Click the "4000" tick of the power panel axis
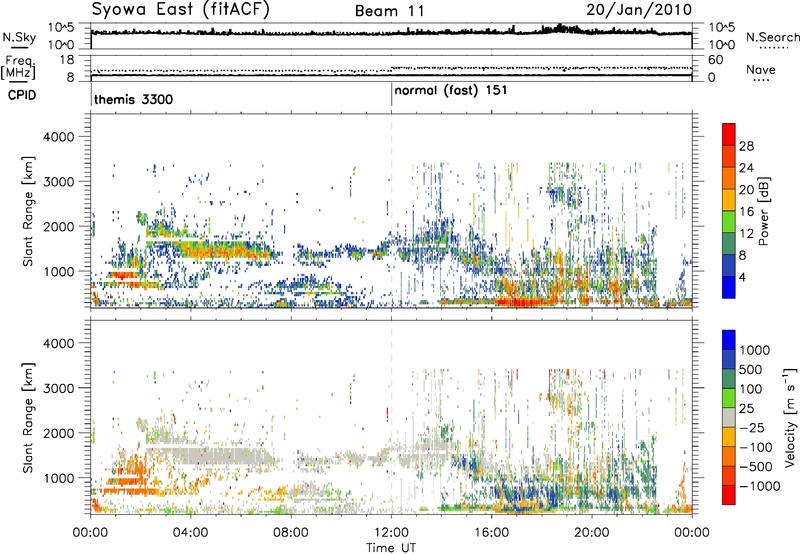 [x=58, y=137]
